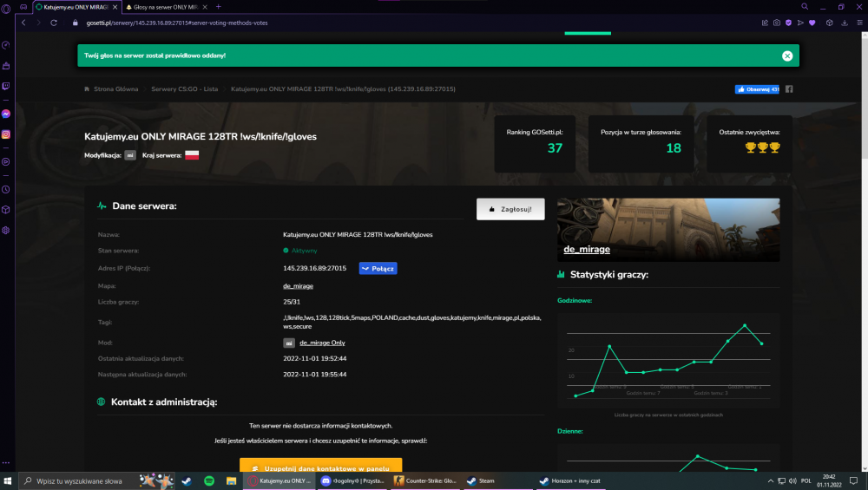Screen dimensions: 868x490
Task: Open Spotify from the taskbar
Action: 209,480
